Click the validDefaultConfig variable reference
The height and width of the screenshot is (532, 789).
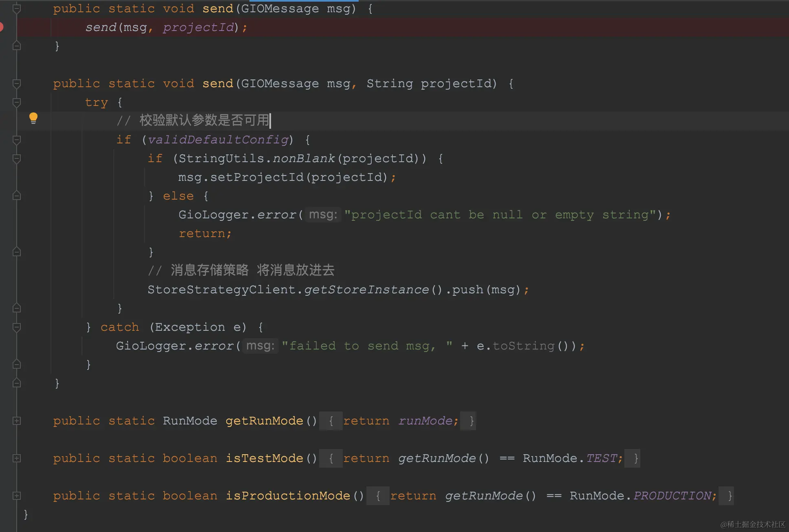(218, 140)
